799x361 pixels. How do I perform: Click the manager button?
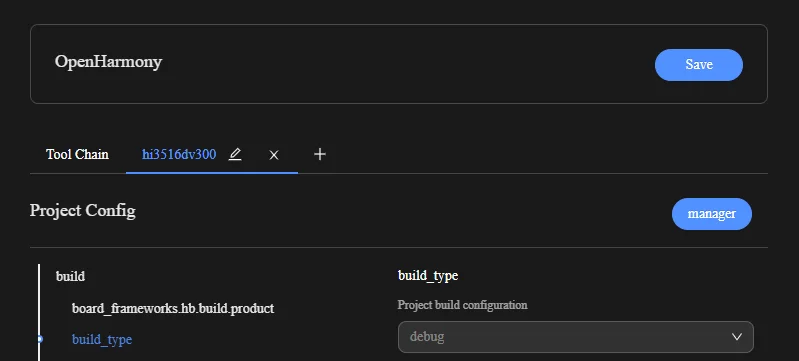pos(711,214)
